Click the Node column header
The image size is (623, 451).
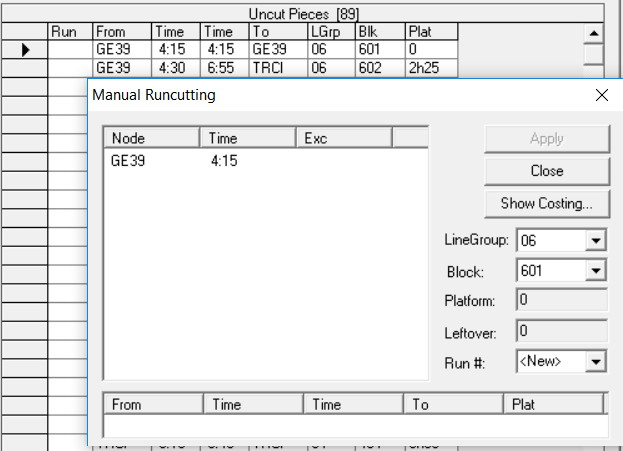(x=151, y=138)
